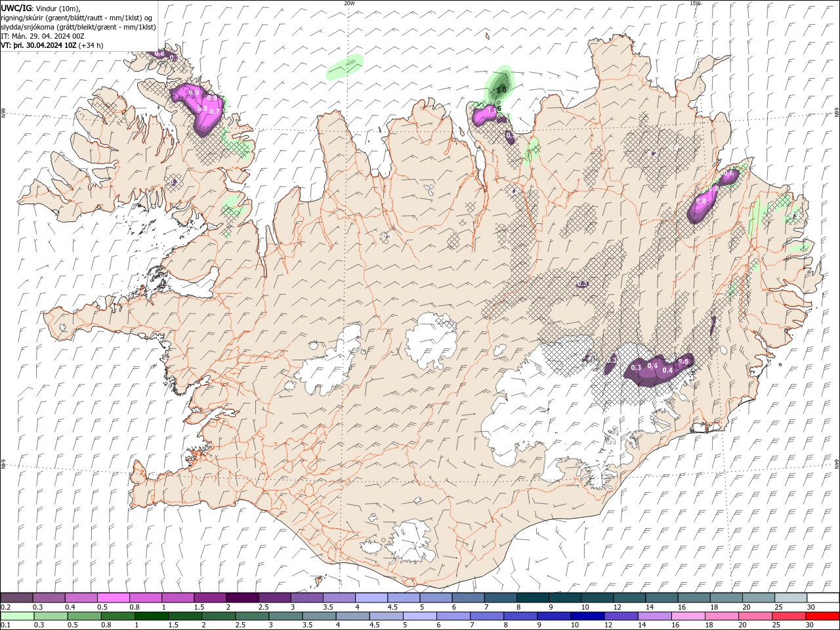The height and width of the screenshot is (630, 840).
Task: Choose the rain legend swatch for 12–14
Action: [620, 616]
